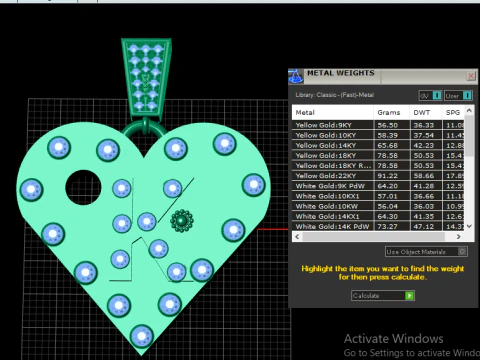480x360 pixels.
Task: Toggle the Use Object Materials option
Action: click(x=426, y=252)
